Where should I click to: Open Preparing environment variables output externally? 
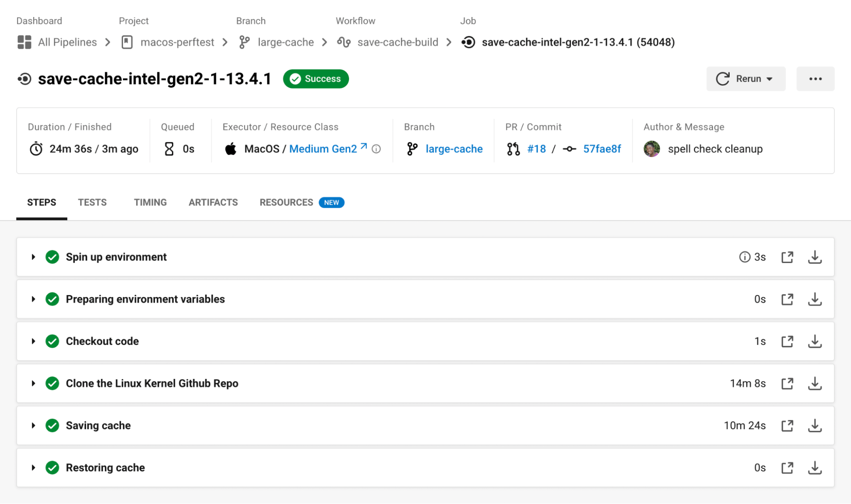click(x=787, y=299)
